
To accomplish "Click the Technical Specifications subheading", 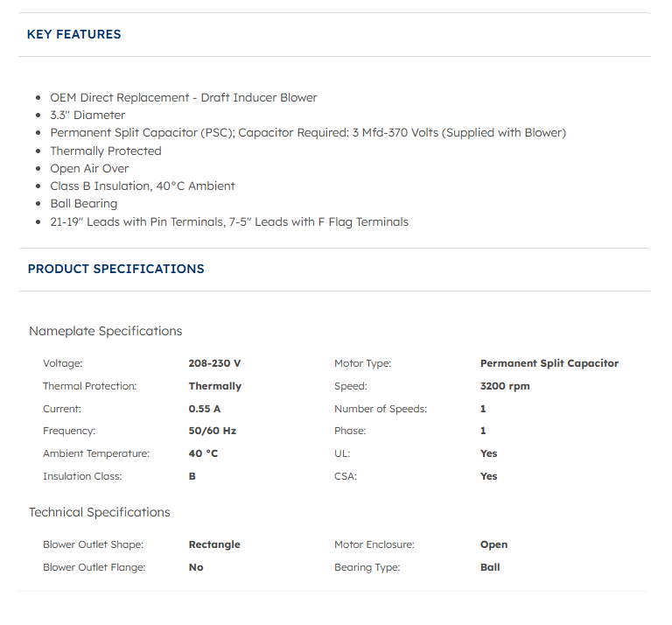I will (100, 512).
